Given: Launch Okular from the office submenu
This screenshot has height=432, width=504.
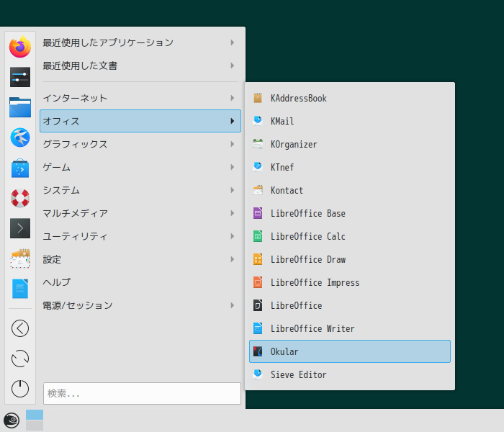Looking at the screenshot, I should pyautogui.click(x=350, y=351).
